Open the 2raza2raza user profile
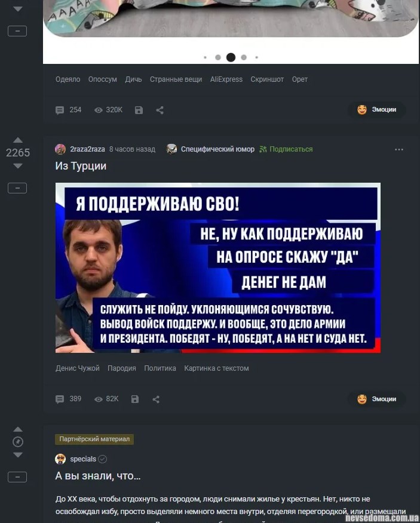This screenshot has width=420, height=523. click(x=87, y=149)
